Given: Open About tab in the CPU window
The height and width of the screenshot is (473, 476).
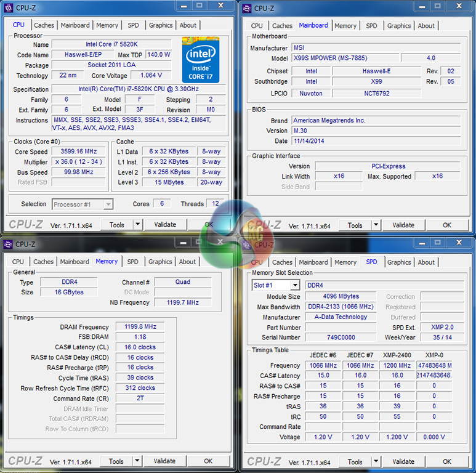Looking at the screenshot, I should pyautogui.click(x=188, y=25).
